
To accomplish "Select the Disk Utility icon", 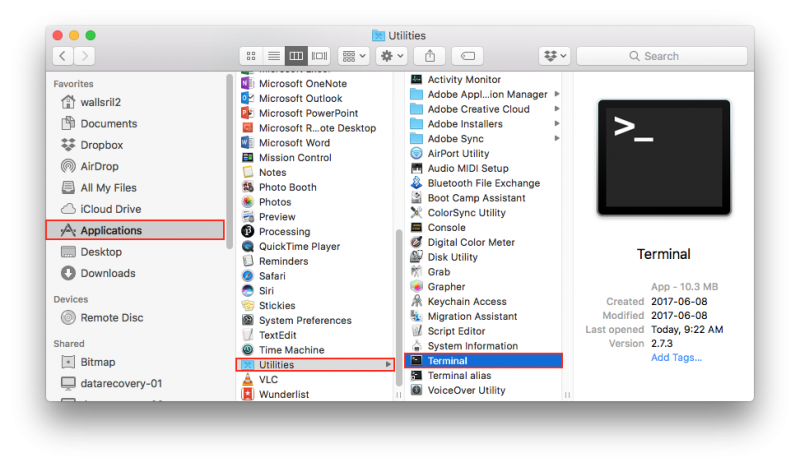I will click(x=416, y=257).
